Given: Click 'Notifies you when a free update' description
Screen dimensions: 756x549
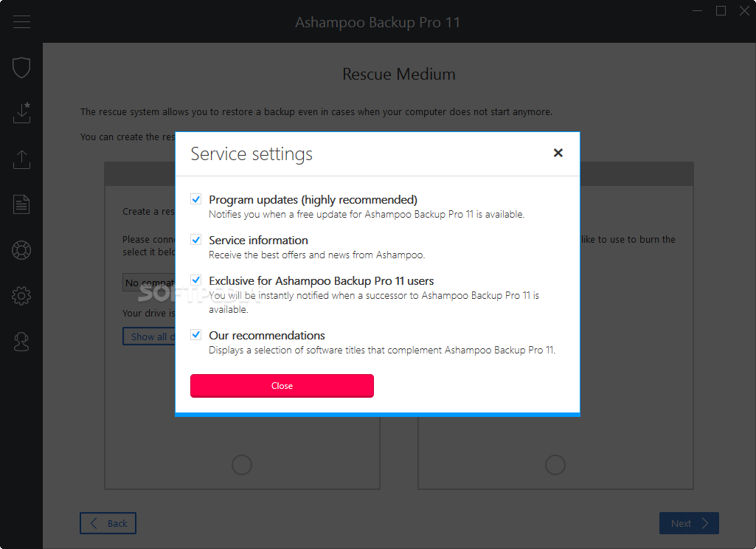Looking at the screenshot, I should 367,214.
